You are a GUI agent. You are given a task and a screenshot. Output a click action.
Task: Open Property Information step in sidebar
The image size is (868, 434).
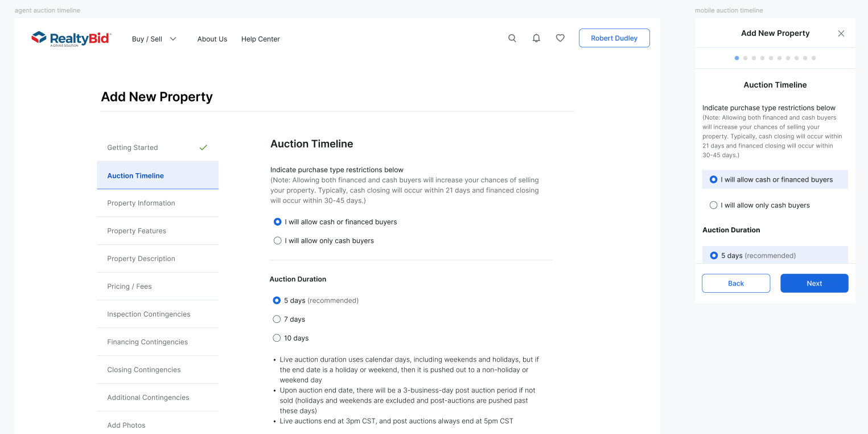(x=158, y=203)
